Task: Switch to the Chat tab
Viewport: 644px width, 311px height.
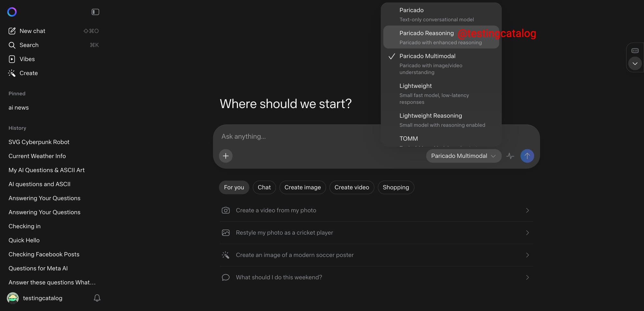Action: coord(264,188)
